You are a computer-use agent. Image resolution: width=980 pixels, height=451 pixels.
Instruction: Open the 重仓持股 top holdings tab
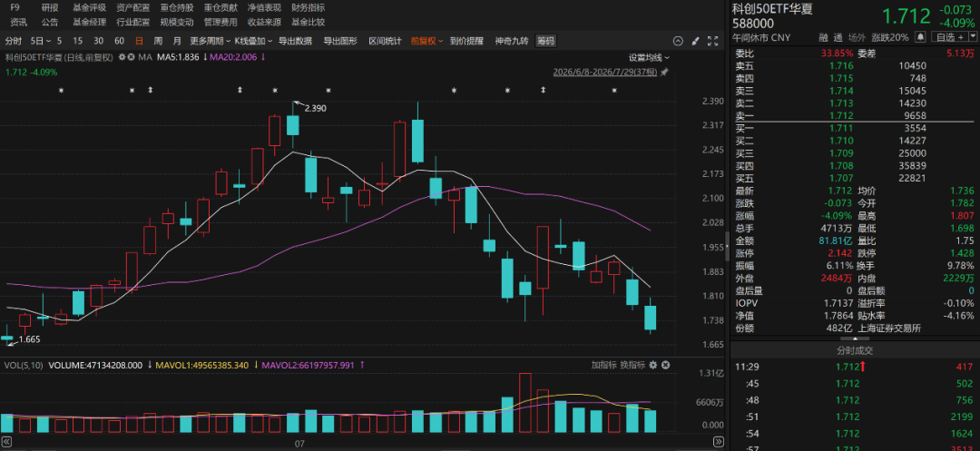[177, 8]
